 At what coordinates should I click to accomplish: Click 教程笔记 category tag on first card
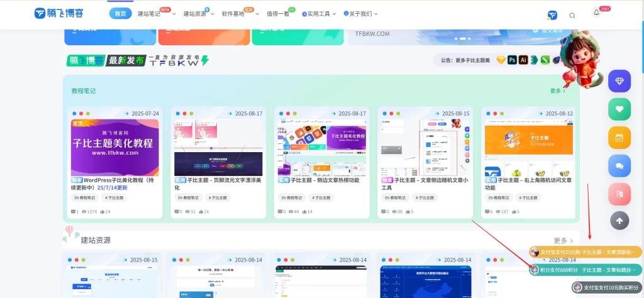[x=84, y=198]
